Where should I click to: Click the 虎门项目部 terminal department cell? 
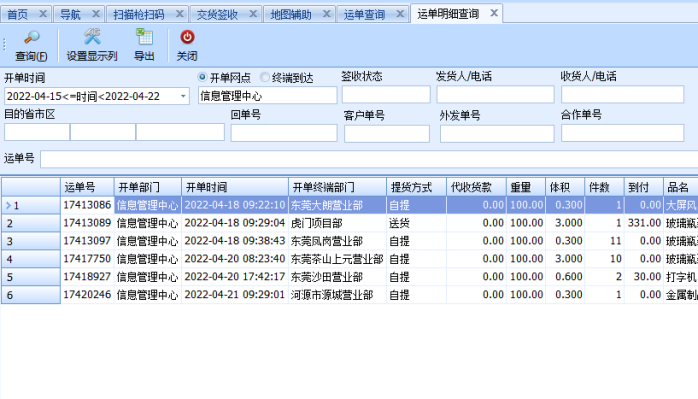click(337, 223)
